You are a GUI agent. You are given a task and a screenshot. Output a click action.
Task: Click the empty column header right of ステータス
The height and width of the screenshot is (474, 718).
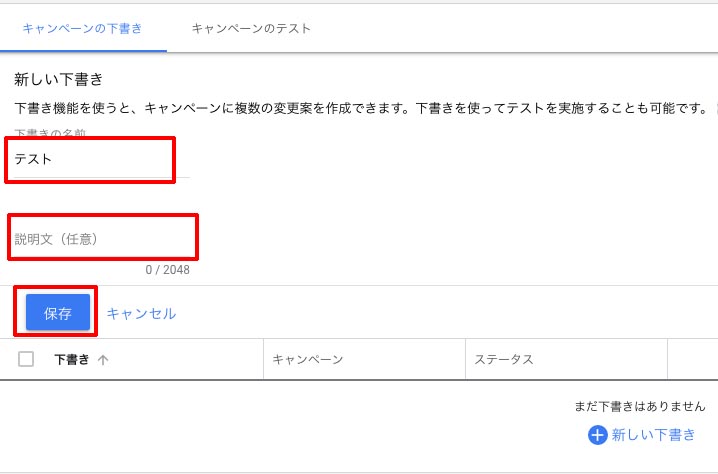coord(693,360)
